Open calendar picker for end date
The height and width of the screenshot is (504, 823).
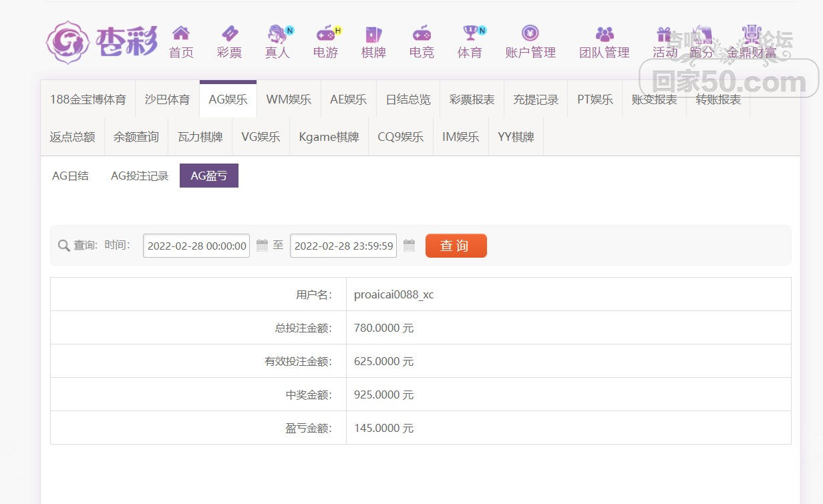pos(409,245)
